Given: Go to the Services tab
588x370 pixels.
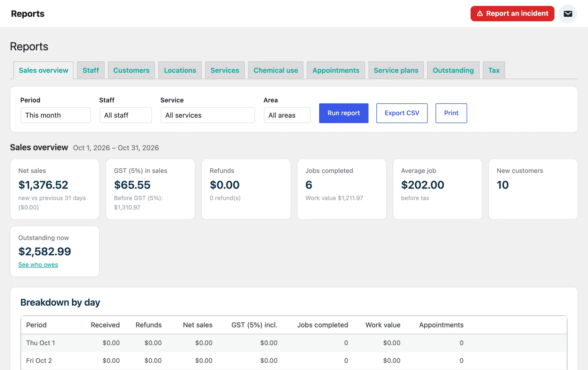Looking at the screenshot, I should click(x=225, y=70).
